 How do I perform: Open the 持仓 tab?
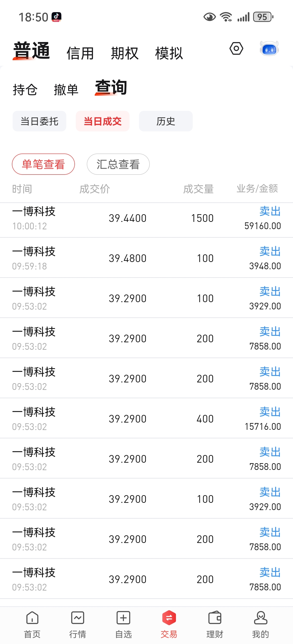pos(25,90)
